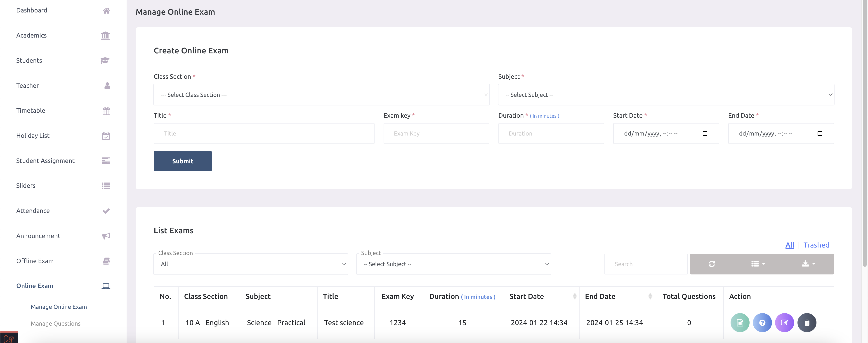Open the Subject filter in List Exams
This screenshot has height=343, width=868.
point(453,264)
